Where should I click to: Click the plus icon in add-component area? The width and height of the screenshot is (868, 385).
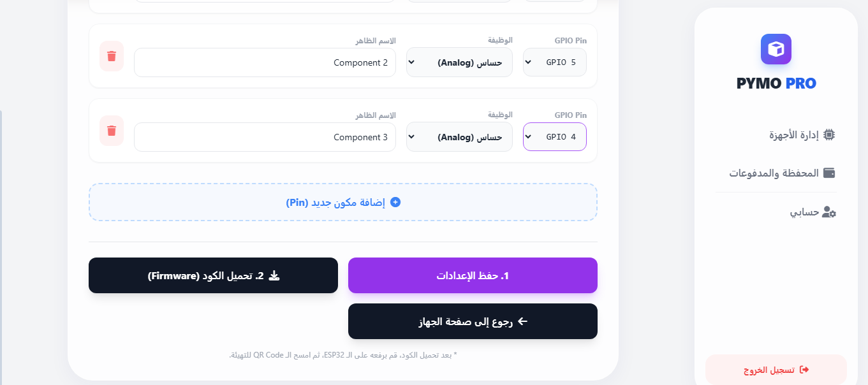(395, 202)
